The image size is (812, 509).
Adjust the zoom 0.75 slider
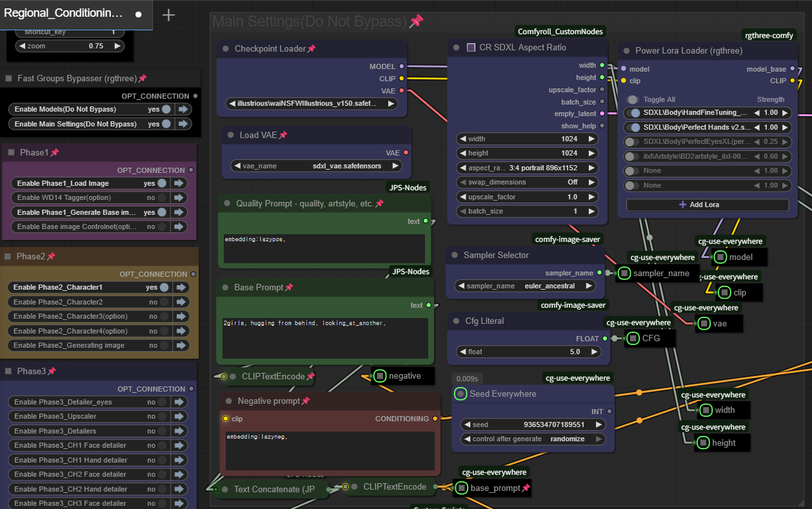[70, 46]
